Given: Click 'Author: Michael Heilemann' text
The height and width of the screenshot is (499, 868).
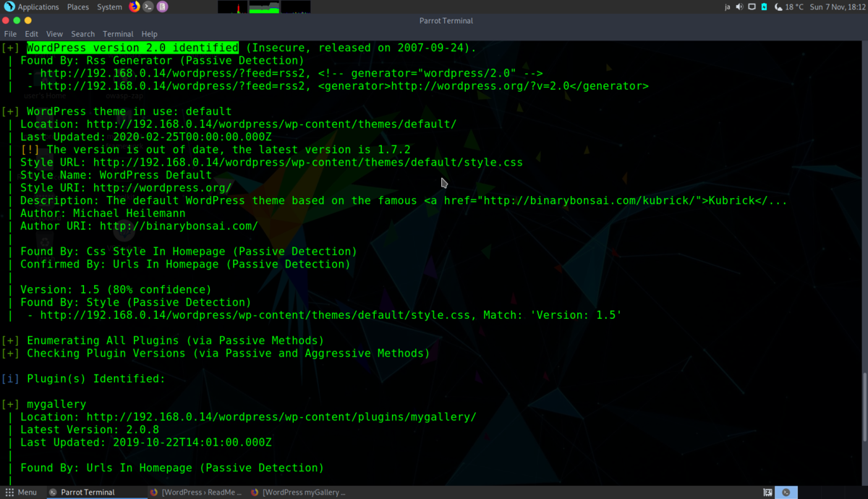Looking at the screenshot, I should [x=103, y=213].
